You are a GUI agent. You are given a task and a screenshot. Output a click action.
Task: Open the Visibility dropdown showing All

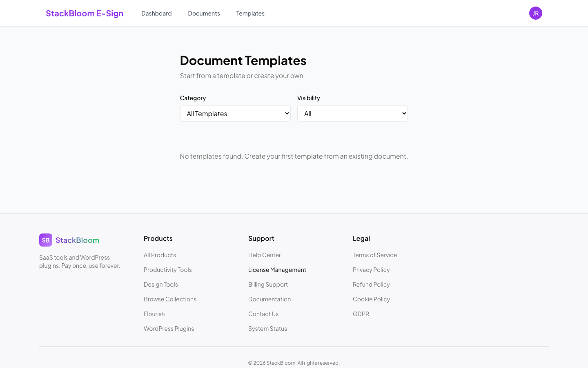point(352,113)
